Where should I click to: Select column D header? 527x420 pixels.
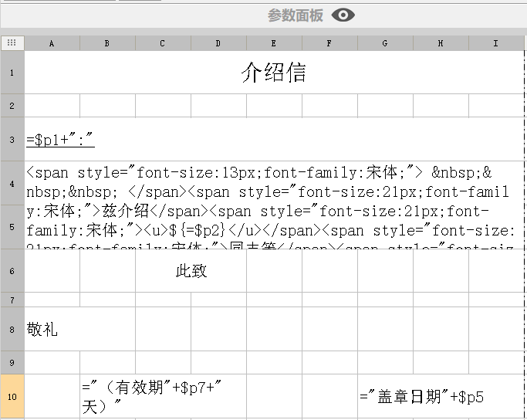[x=218, y=43]
